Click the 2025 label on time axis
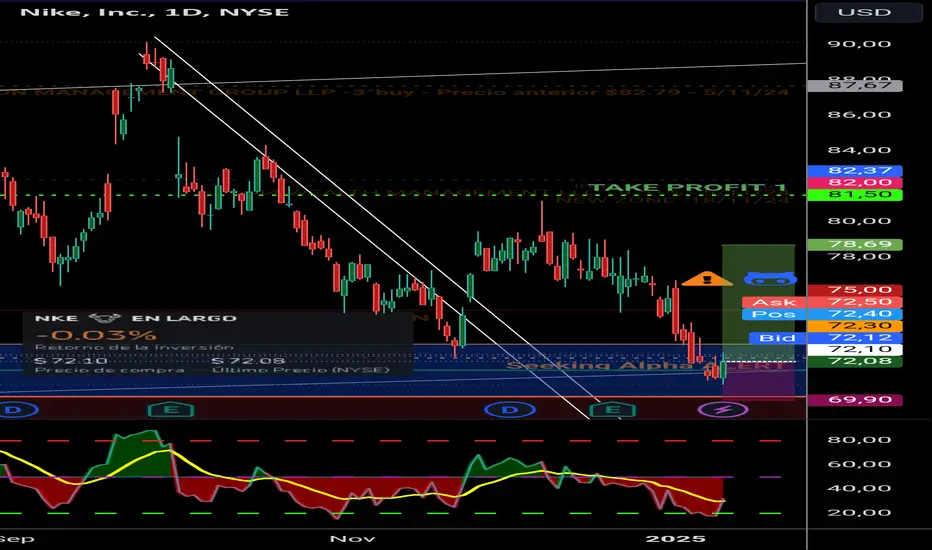 (x=676, y=539)
